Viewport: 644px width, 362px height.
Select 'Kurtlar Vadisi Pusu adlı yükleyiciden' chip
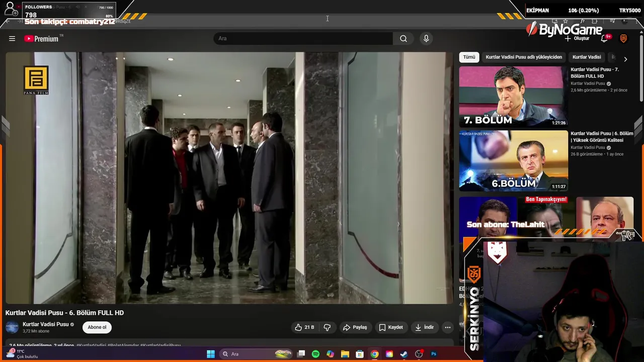click(524, 57)
